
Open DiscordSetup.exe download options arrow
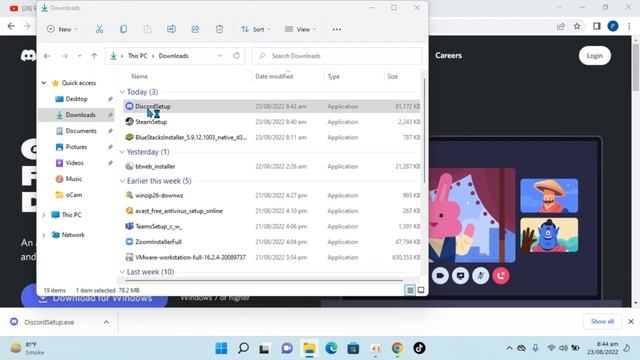click(107, 322)
